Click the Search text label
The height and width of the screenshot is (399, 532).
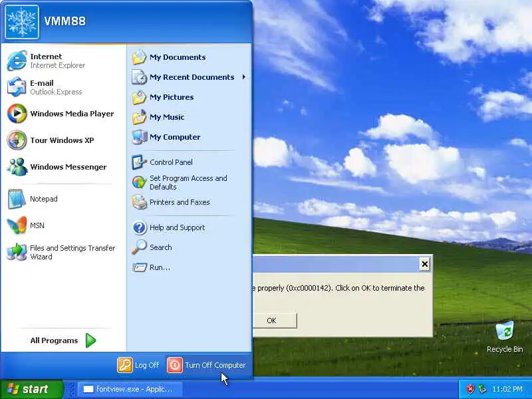160,247
